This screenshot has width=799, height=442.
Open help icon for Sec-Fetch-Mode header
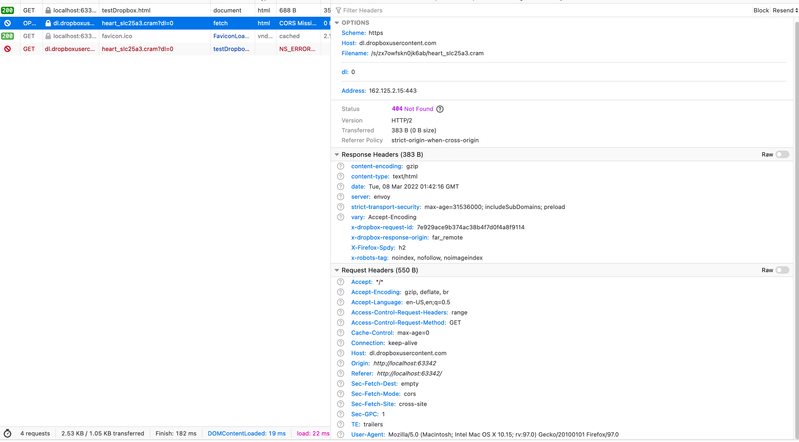(340, 394)
